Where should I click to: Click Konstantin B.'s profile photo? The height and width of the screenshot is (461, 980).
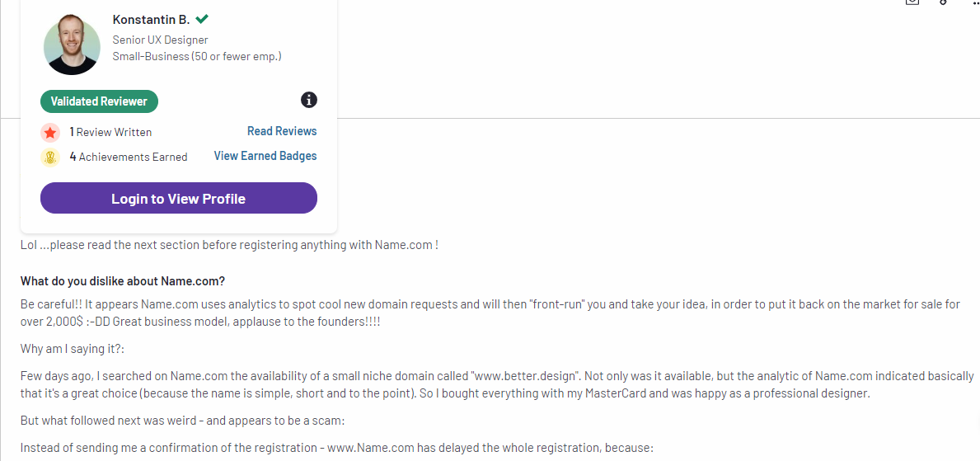72,45
